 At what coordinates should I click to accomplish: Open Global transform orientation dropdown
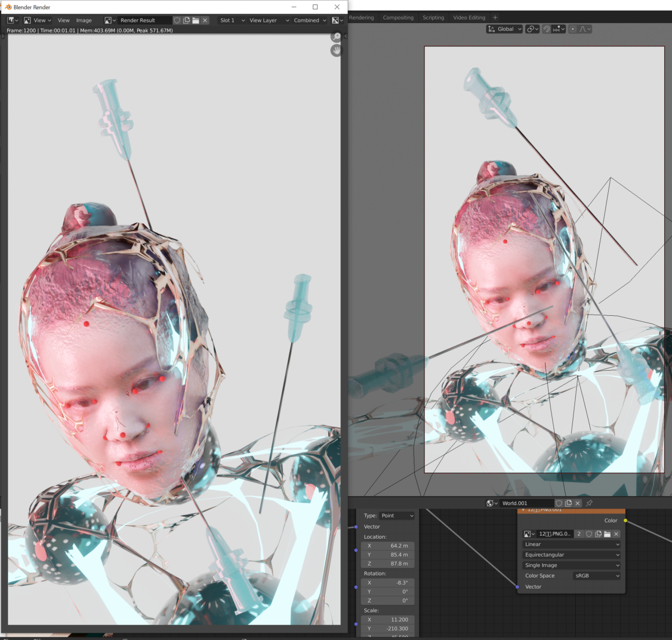point(505,29)
